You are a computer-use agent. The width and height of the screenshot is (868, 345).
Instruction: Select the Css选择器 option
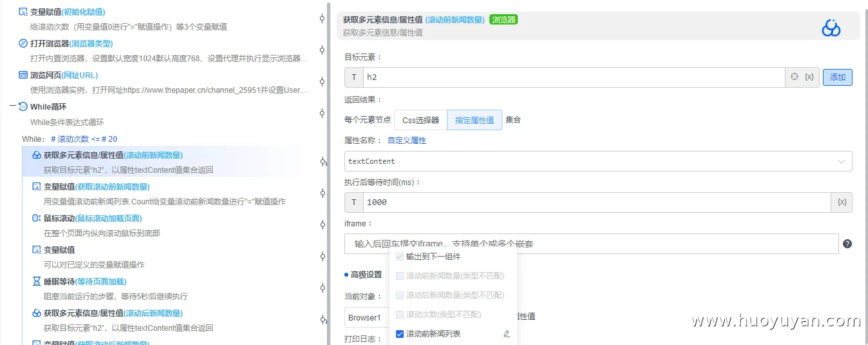click(420, 120)
